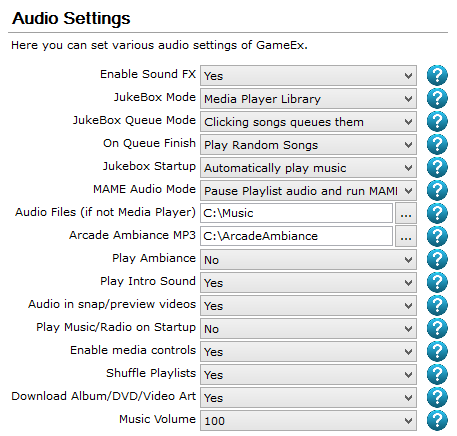Click help icon next to Shuffle Playlists
The width and height of the screenshot is (457, 436).
coord(437,374)
